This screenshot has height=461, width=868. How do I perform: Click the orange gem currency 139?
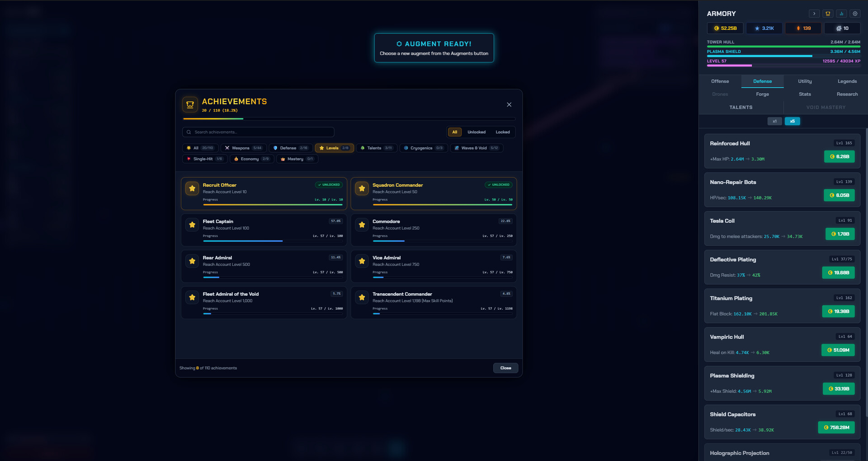click(803, 28)
